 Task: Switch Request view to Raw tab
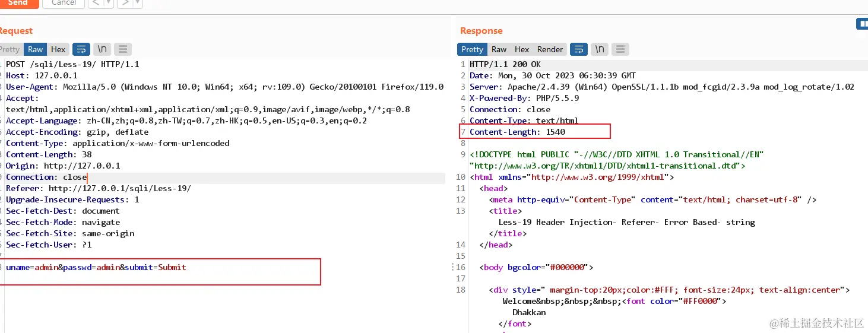(x=36, y=49)
